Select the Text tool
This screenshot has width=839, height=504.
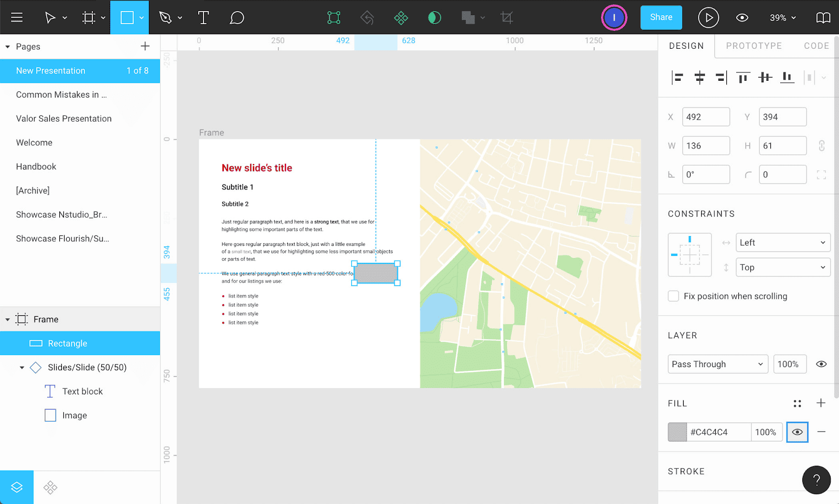[203, 18]
